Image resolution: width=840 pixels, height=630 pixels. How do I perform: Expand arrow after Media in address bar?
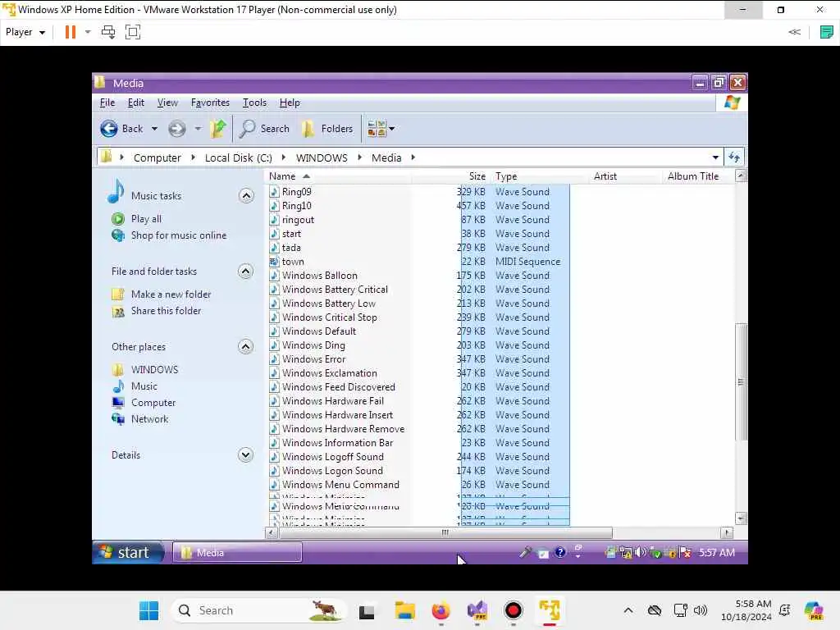coord(413,157)
